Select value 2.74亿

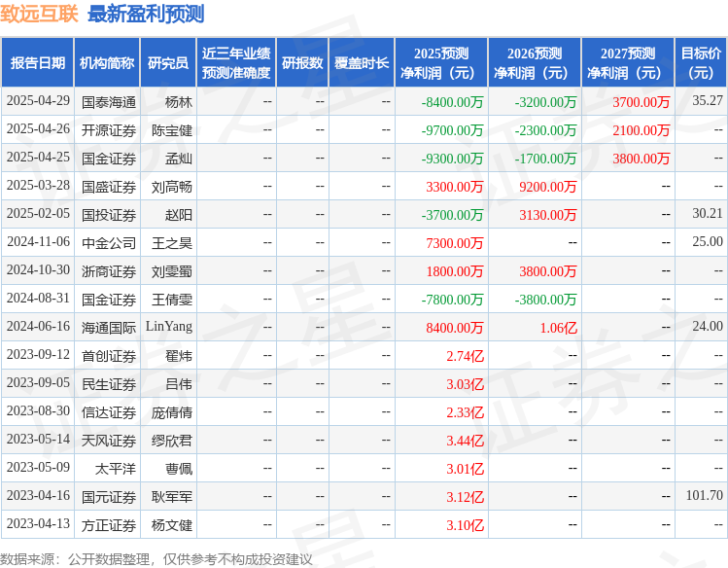tap(466, 356)
